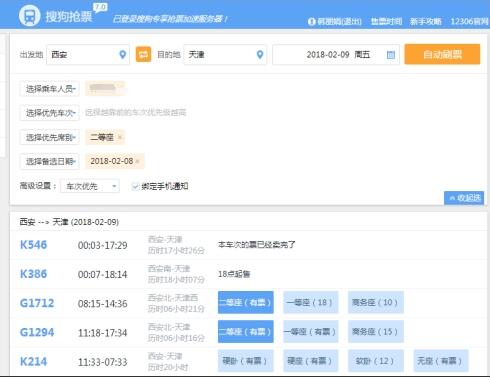Screen dimensions: 490x377
Task: Click the destination location pin icon
Action: pos(260,54)
